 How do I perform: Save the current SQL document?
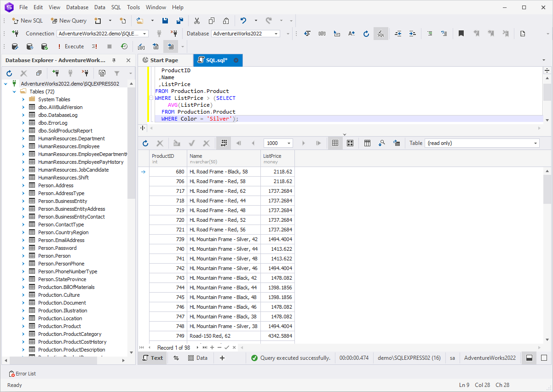coord(165,20)
